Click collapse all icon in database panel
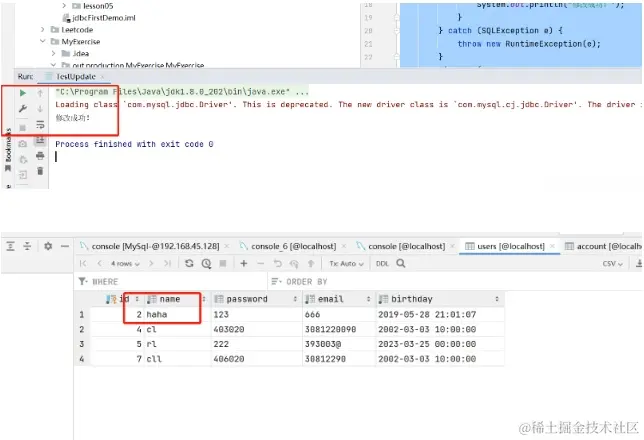 point(27,246)
